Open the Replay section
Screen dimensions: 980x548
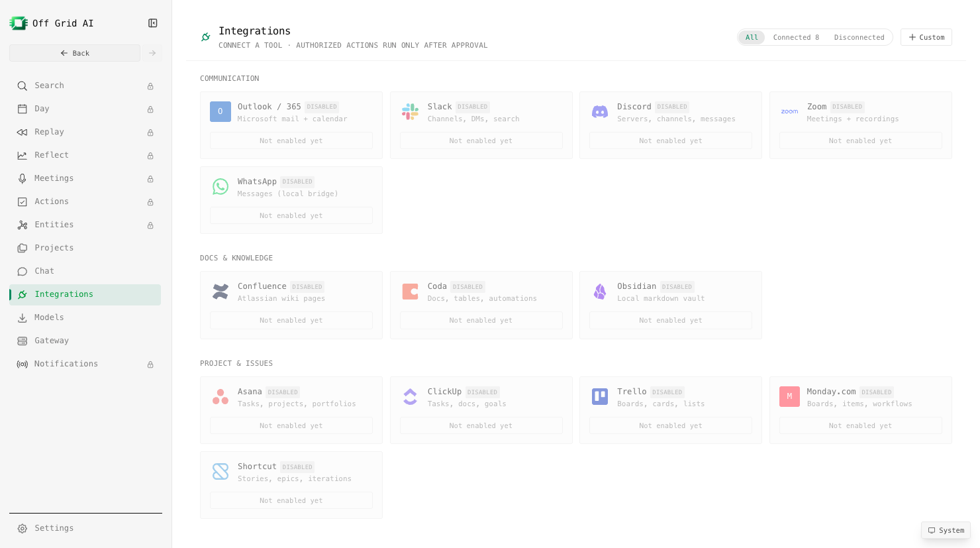[85, 133]
